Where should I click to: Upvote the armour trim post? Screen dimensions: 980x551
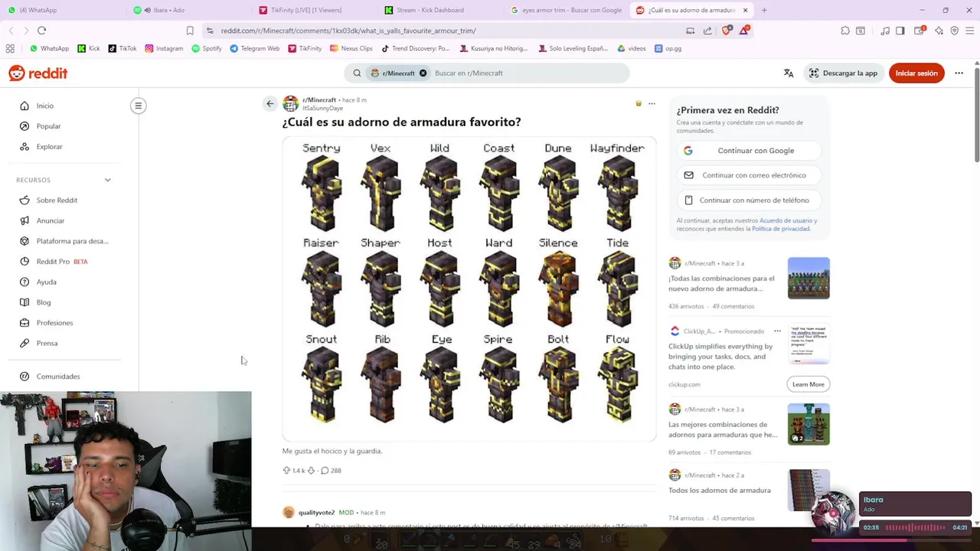pos(286,471)
